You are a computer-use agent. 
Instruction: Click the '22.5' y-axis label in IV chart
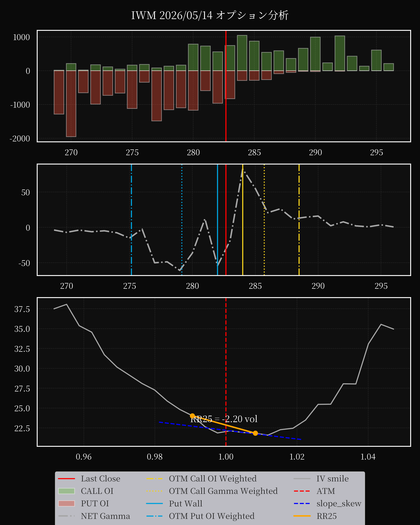click(22, 428)
